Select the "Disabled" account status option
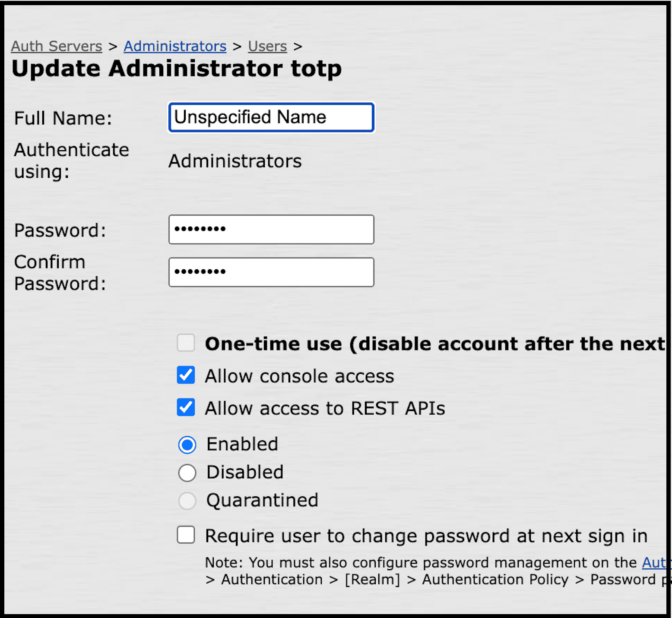The height and width of the screenshot is (618, 672). click(187, 473)
